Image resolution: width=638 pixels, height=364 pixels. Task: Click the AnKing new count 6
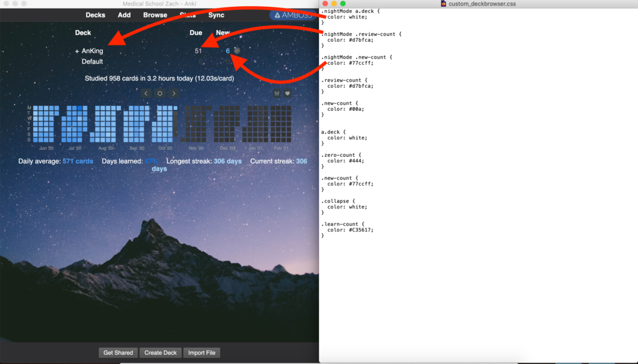click(228, 51)
